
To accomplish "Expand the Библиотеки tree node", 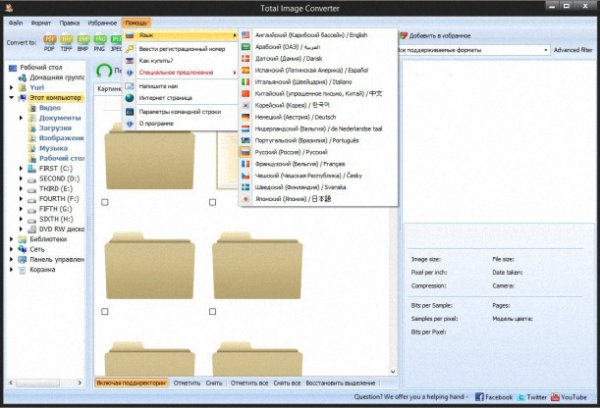I will click(11, 239).
